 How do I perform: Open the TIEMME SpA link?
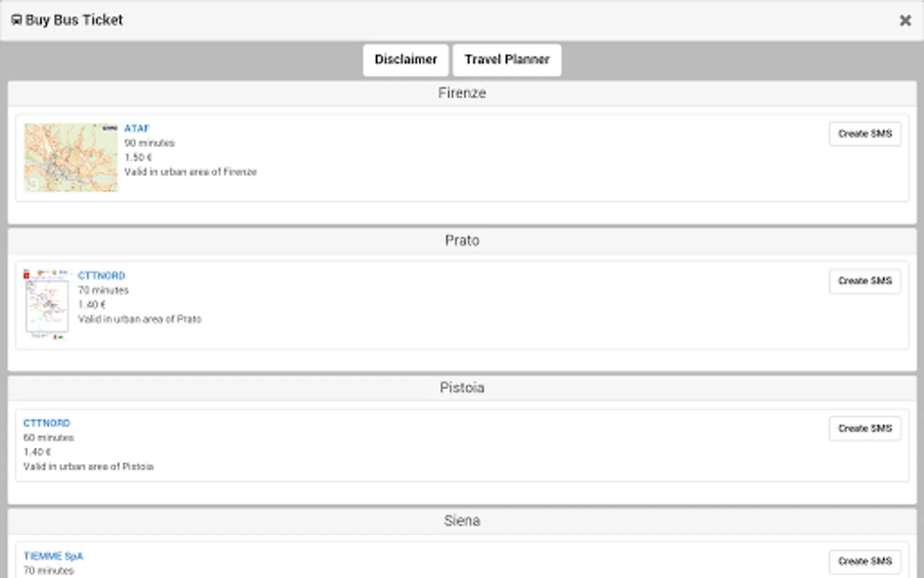pyautogui.click(x=53, y=556)
